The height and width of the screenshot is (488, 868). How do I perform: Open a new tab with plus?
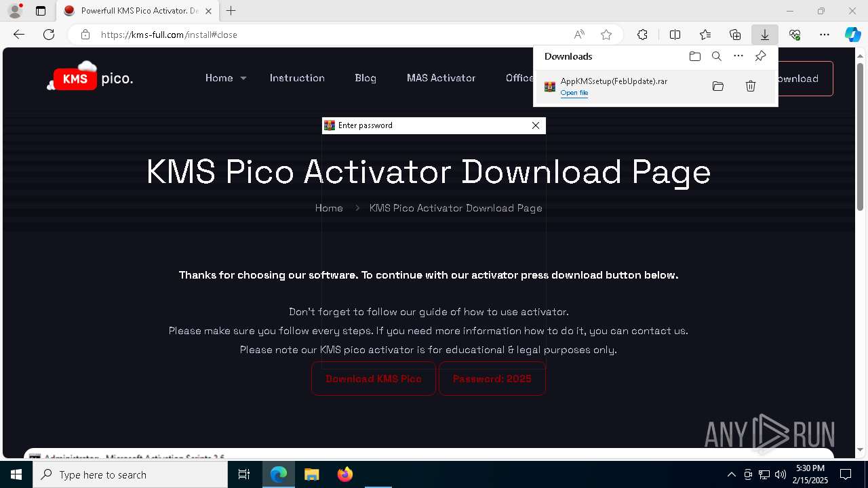231,11
